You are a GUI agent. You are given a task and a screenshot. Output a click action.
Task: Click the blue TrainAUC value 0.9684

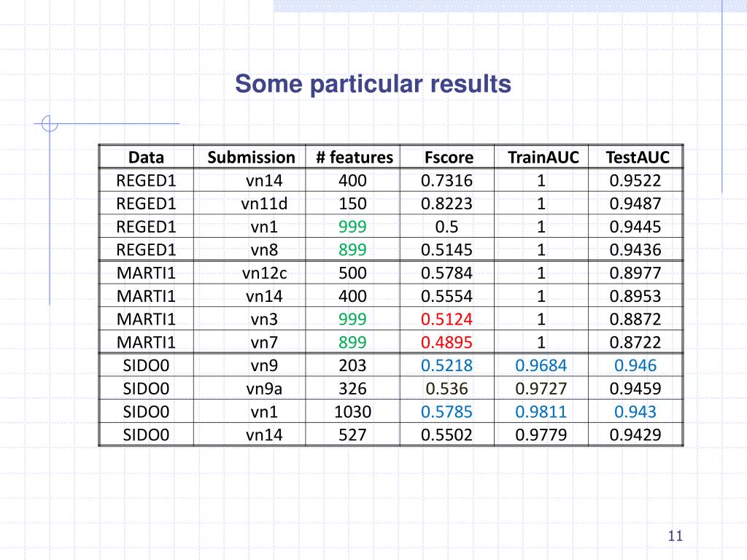(x=541, y=365)
